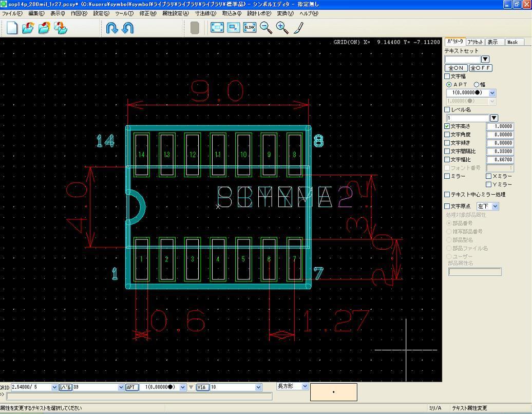Open the ツール(T) menu
This screenshot has width=532, height=414.
[124, 13]
